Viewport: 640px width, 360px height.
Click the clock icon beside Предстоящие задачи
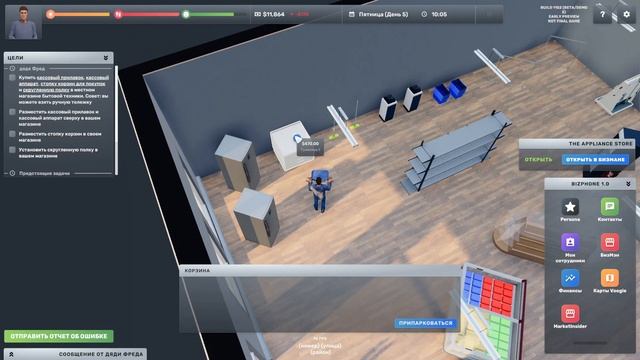point(12,173)
